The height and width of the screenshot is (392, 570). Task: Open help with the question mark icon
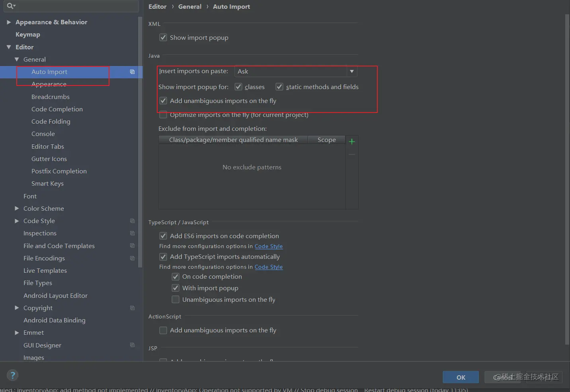[13, 375]
